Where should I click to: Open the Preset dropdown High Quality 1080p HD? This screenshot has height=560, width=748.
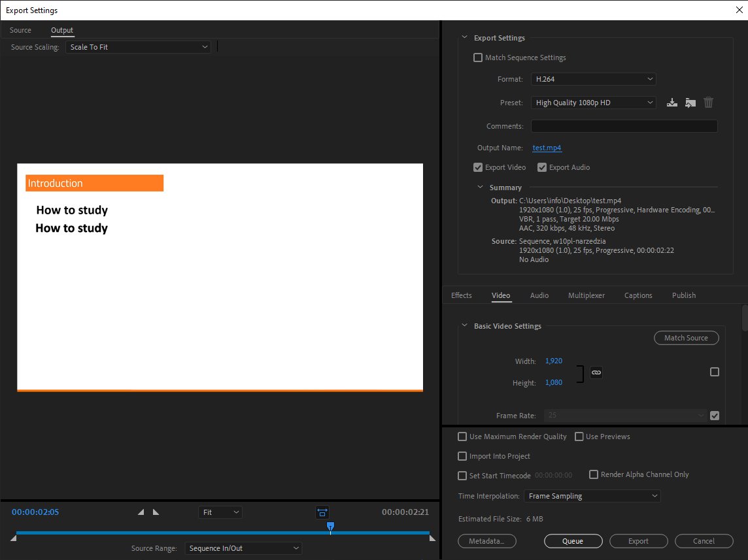pyautogui.click(x=593, y=102)
